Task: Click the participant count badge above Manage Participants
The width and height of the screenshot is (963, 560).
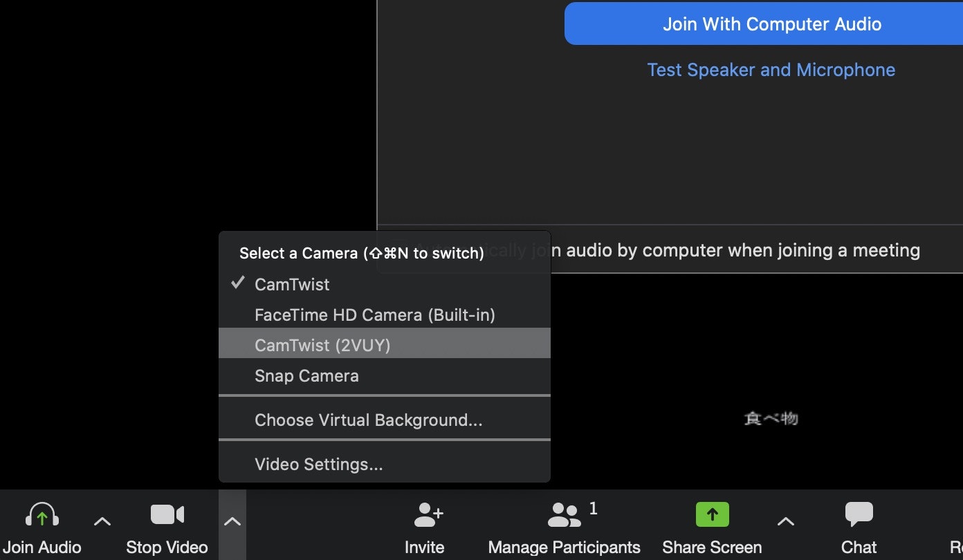Action: click(x=594, y=509)
